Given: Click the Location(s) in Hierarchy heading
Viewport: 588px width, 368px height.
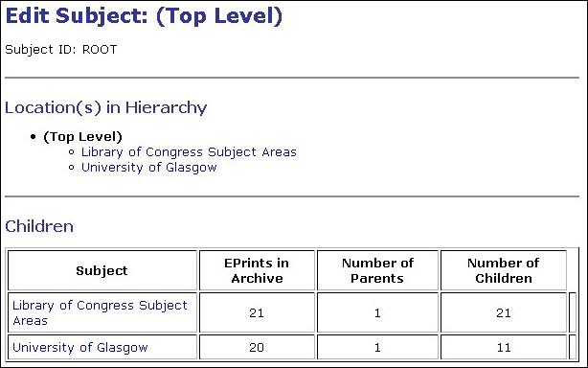Looking at the screenshot, I should [x=105, y=107].
